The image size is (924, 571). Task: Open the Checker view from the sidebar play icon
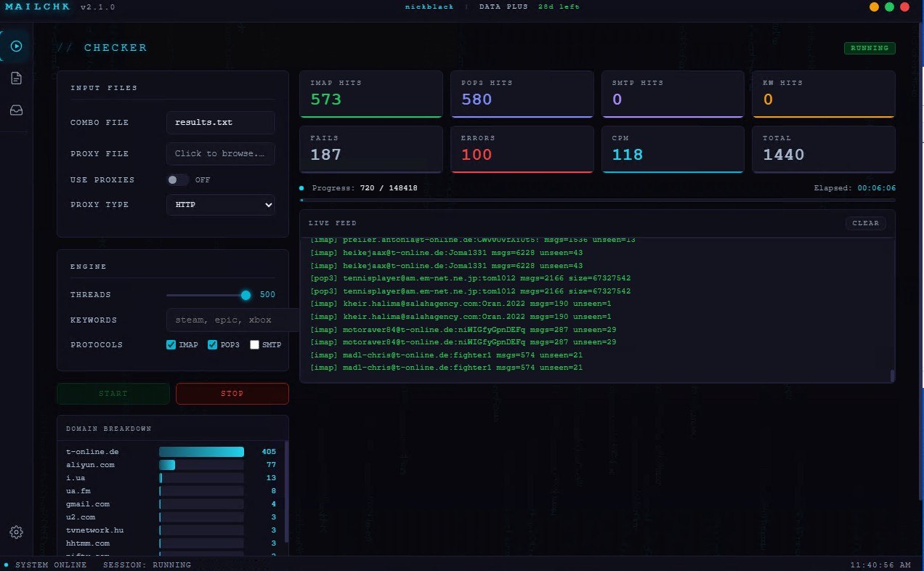coord(16,46)
